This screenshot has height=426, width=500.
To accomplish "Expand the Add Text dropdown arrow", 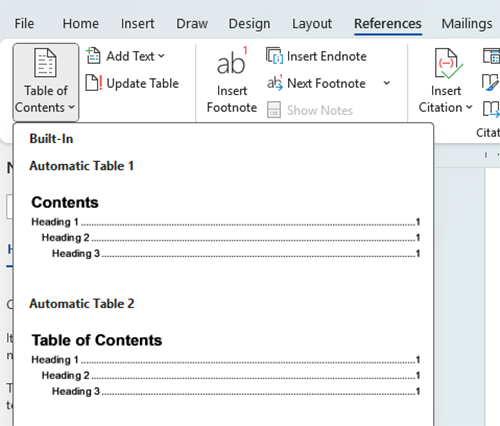I will 161,56.
